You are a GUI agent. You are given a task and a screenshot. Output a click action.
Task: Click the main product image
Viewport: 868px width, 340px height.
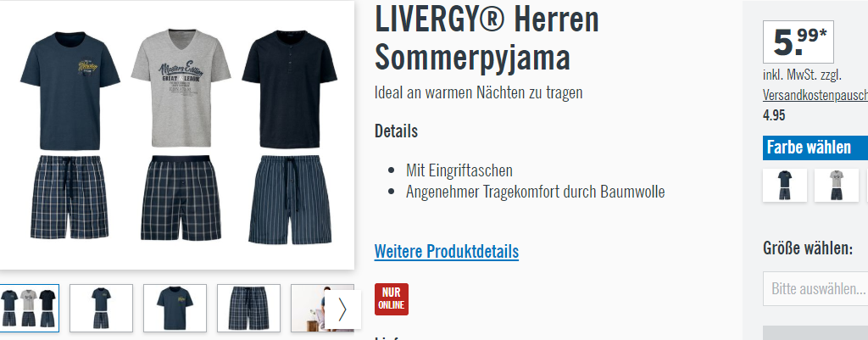(x=177, y=135)
